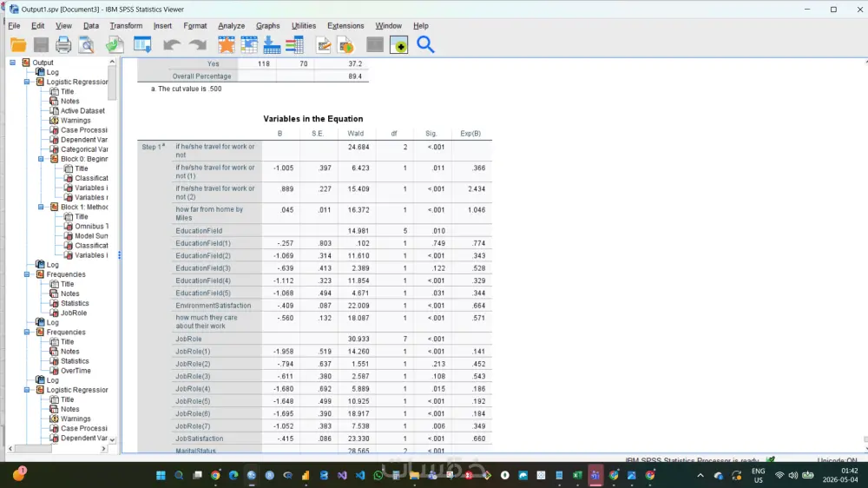
Task: Click the Create/Edit autoscript pencil icon
Action: [324, 45]
